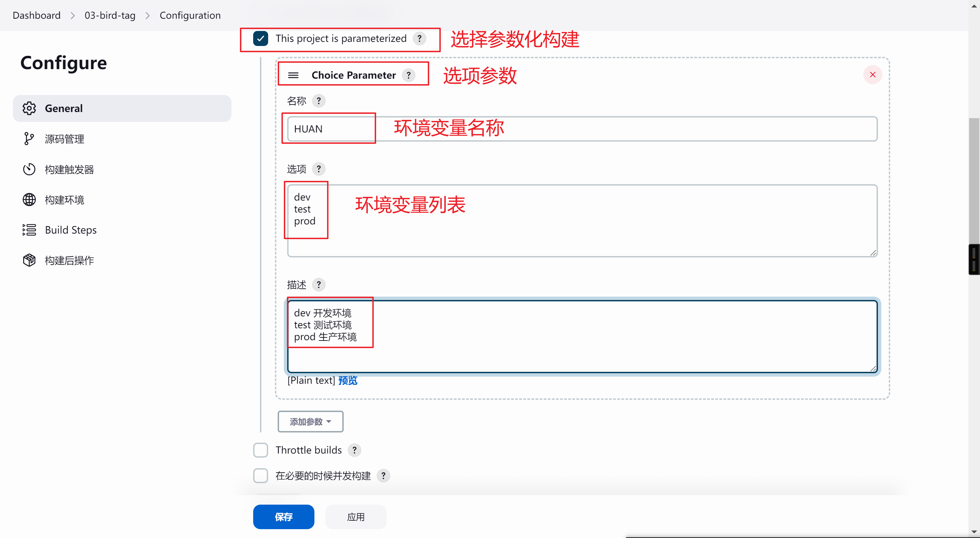
Task: Click the list icon beside Build Steps
Action: coord(29,230)
